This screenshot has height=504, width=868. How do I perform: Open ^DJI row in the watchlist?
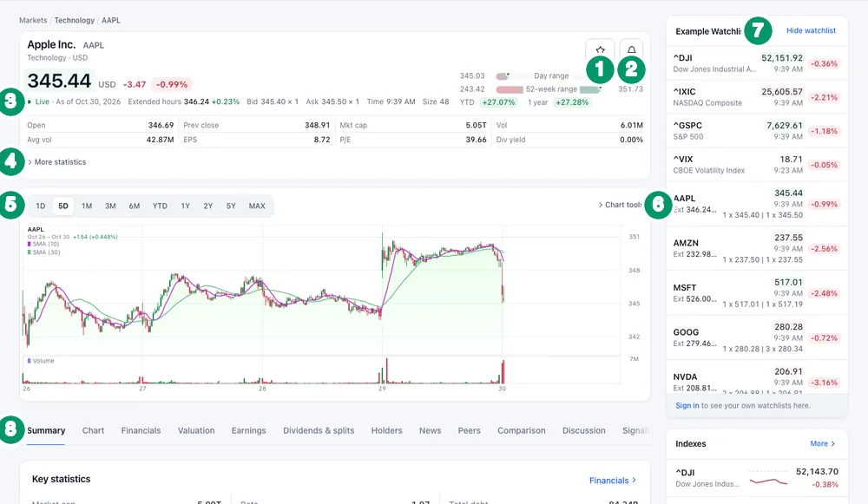point(757,63)
